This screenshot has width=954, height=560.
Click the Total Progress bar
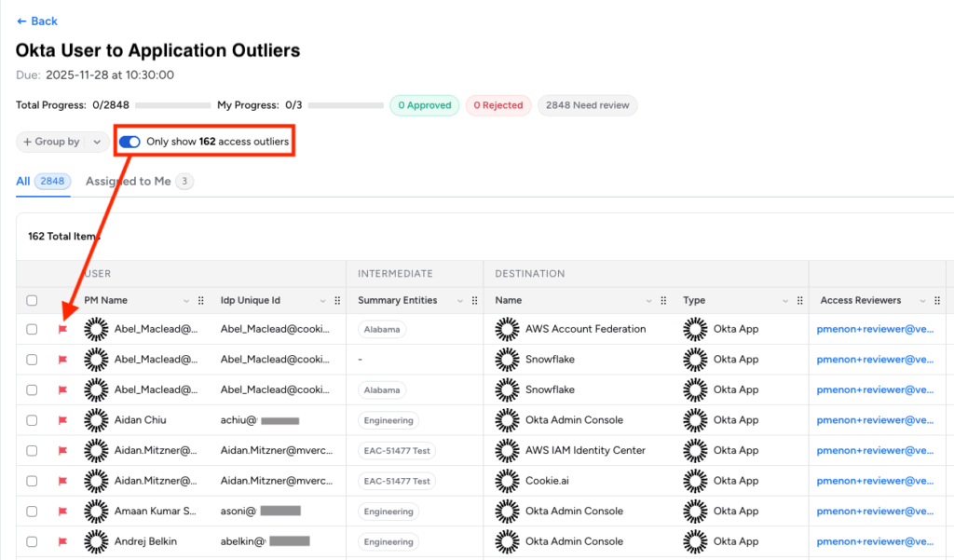click(x=173, y=105)
